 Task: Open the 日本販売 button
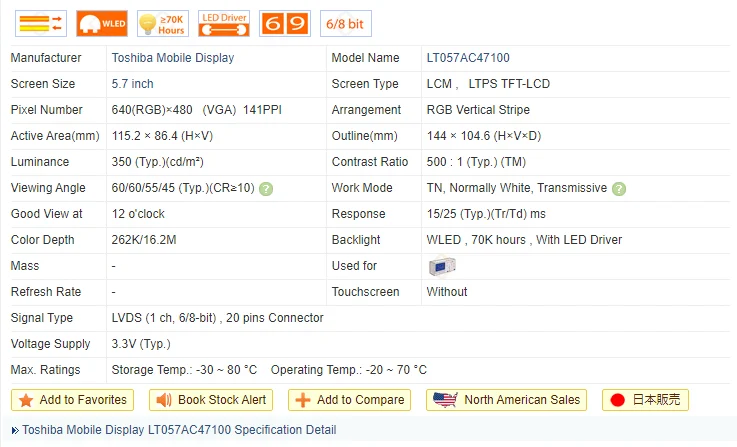coord(645,400)
